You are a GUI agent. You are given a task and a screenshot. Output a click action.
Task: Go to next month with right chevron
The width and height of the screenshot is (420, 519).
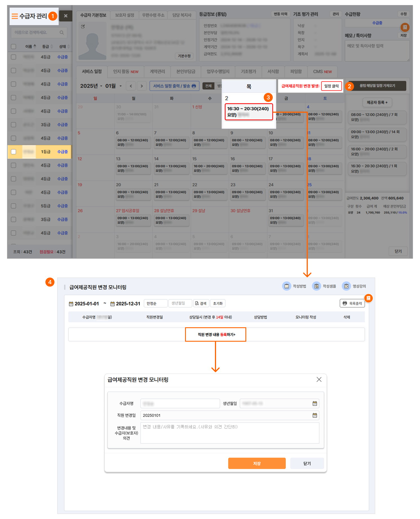[x=142, y=86]
